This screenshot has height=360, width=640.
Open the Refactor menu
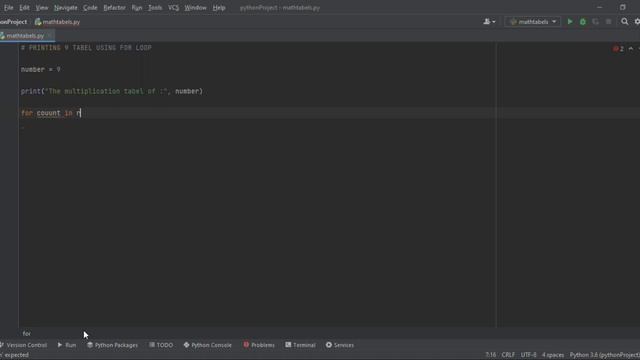114,8
